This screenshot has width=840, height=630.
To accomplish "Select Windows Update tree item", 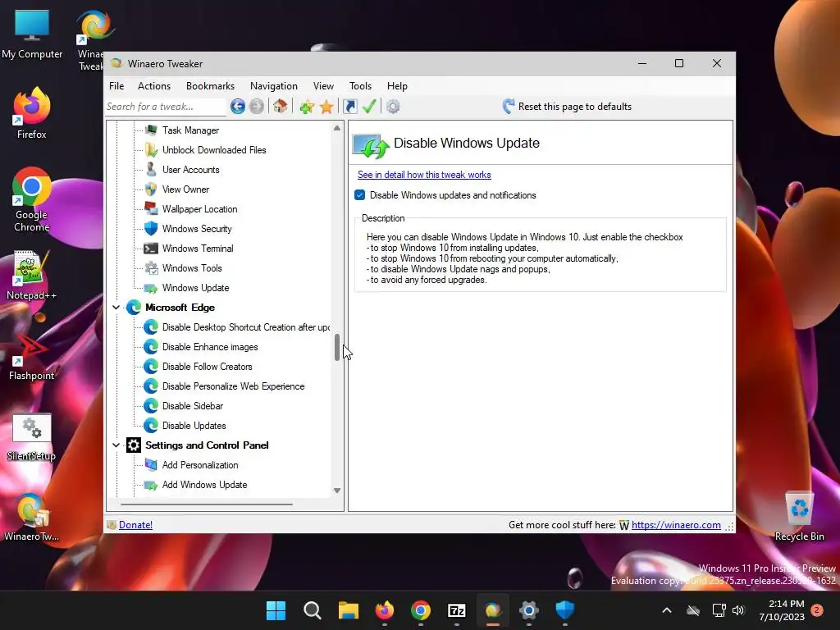I will pos(195,288).
